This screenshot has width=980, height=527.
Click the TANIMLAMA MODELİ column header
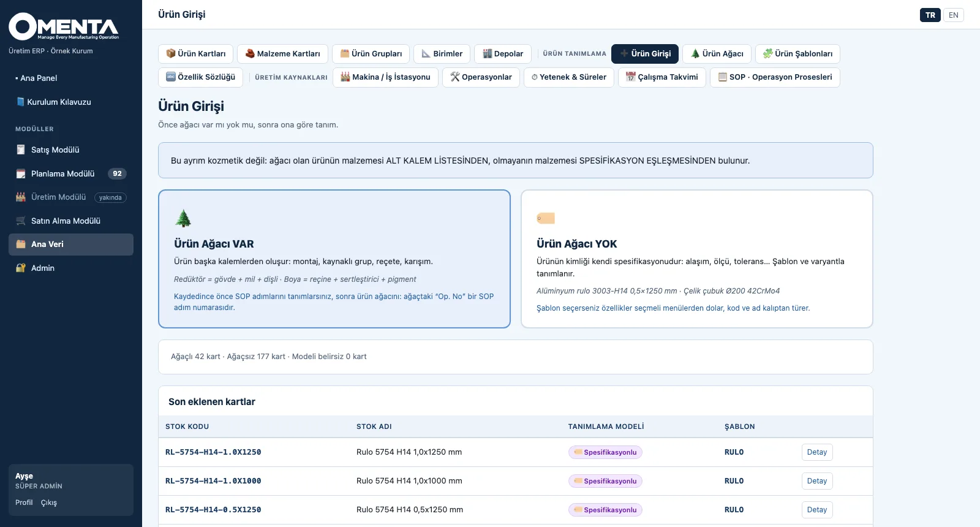tap(606, 427)
